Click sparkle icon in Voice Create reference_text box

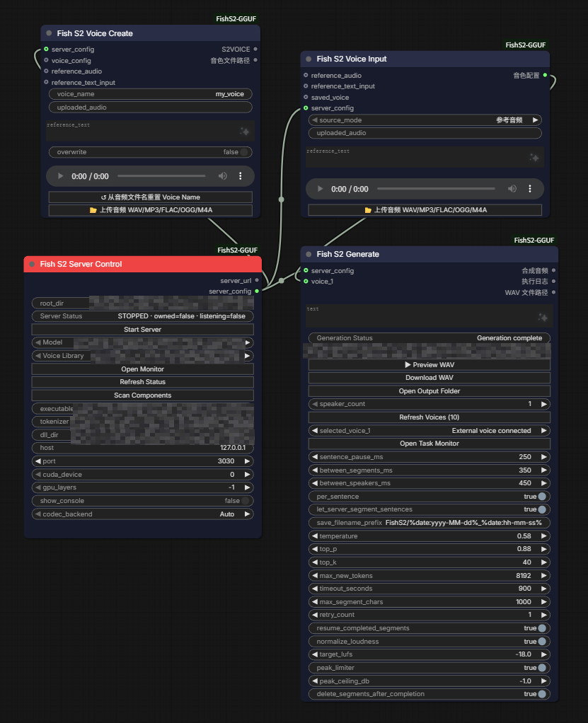[x=244, y=132]
